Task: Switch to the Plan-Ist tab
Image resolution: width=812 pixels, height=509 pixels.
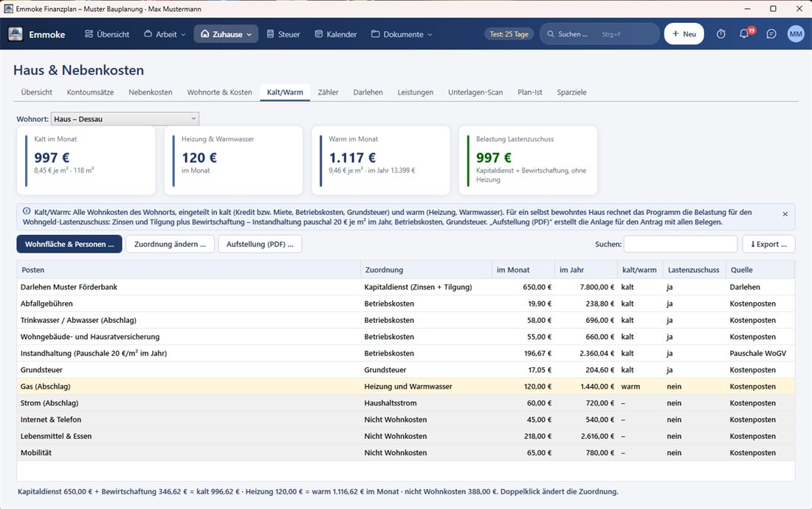Action: [x=530, y=92]
